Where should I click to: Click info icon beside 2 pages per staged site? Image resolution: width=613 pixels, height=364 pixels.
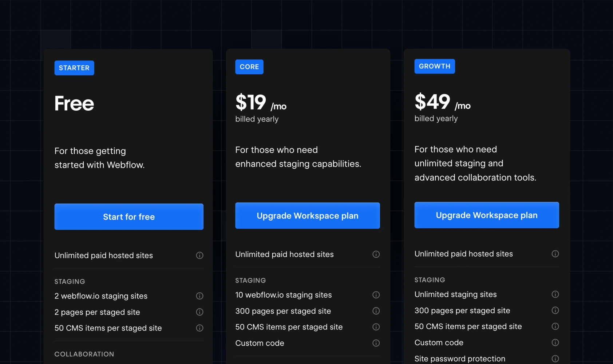[x=199, y=312]
